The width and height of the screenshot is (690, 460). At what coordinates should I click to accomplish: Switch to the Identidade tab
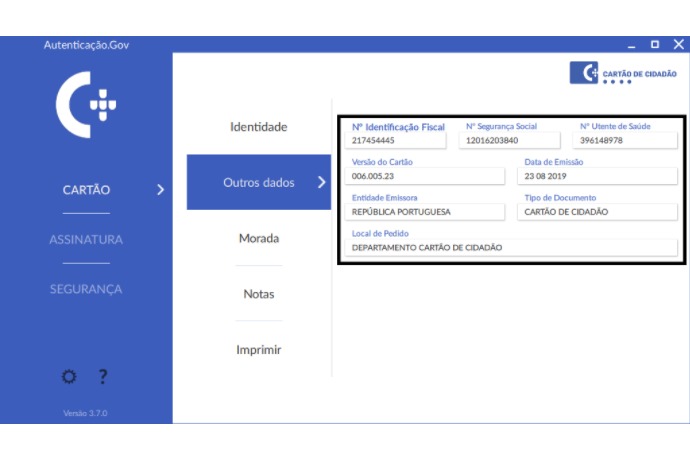[x=259, y=127]
